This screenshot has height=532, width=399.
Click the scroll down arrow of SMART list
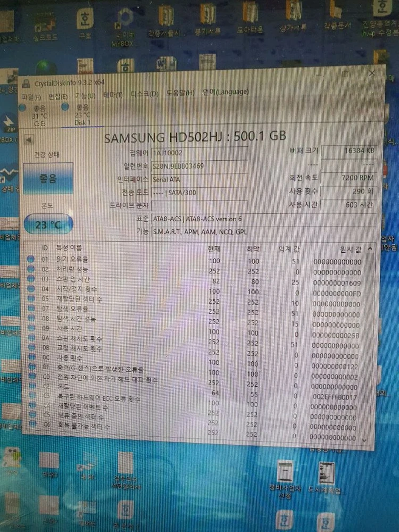click(x=364, y=440)
